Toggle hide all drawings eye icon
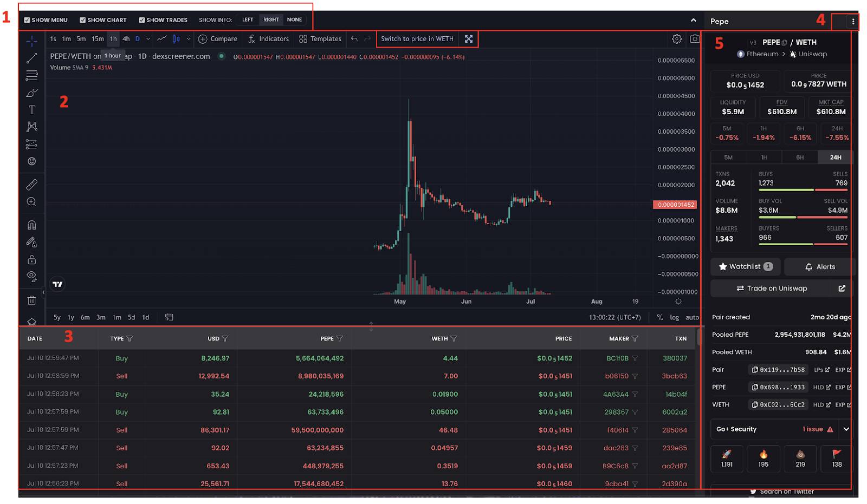 pos(32,277)
